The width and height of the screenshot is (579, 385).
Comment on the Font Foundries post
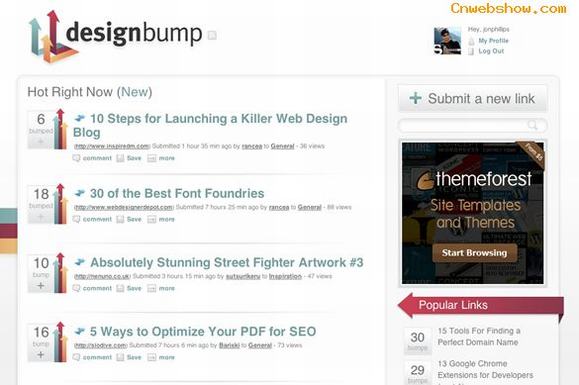pyautogui.click(x=92, y=219)
